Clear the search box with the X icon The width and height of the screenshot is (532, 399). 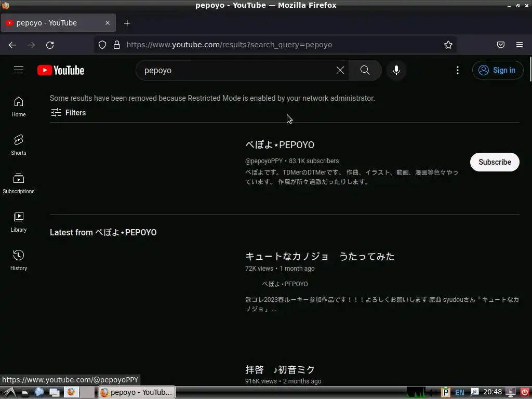tap(340, 70)
